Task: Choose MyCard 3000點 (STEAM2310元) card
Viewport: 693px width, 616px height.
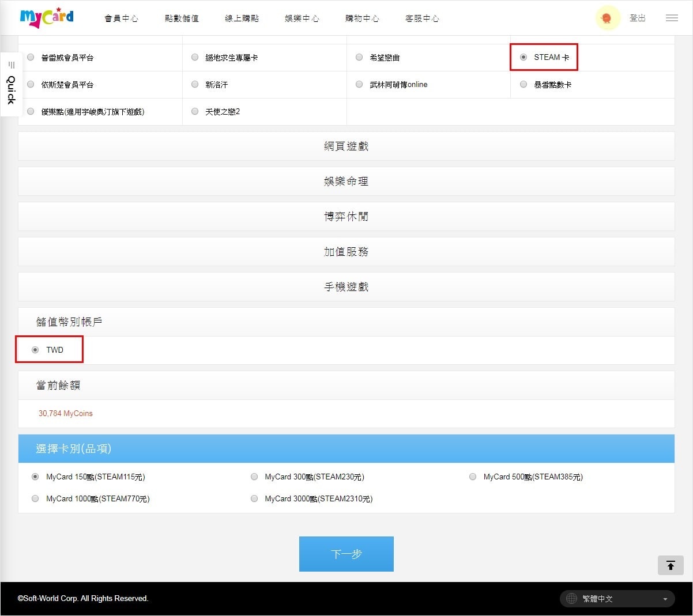Action: 254,498
